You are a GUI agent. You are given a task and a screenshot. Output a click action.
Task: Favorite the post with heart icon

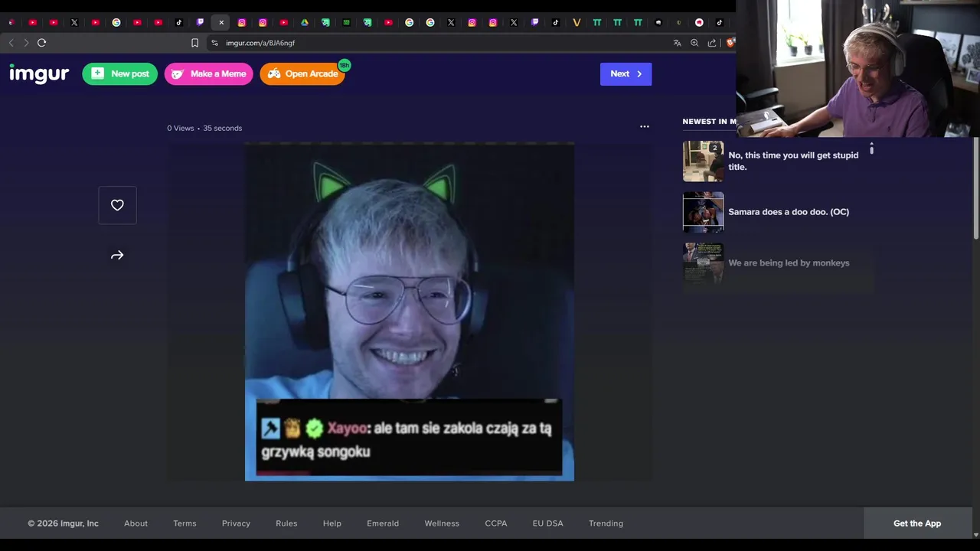pyautogui.click(x=117, y=205)
